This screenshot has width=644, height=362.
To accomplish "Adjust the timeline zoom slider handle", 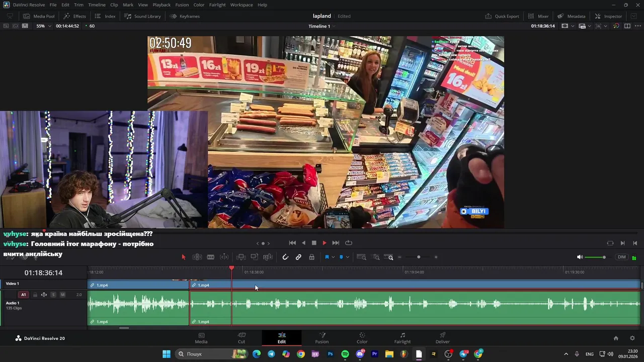I will click(x=419, y=257).
